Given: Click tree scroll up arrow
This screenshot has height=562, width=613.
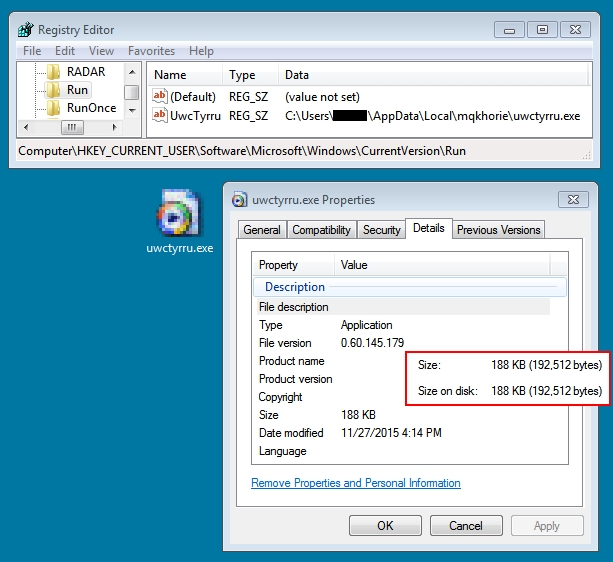Looking at the screenshot, I should [x=132, y=72].
